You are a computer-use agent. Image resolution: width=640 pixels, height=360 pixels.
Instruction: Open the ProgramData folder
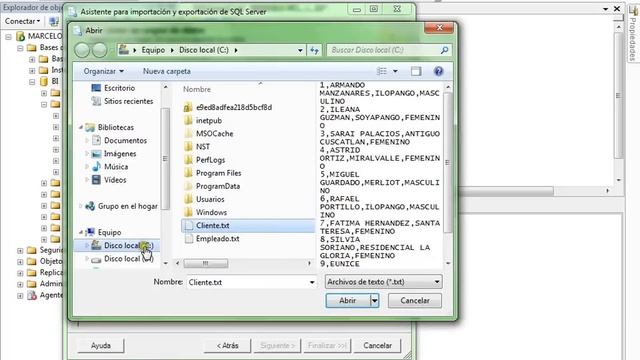218,186
